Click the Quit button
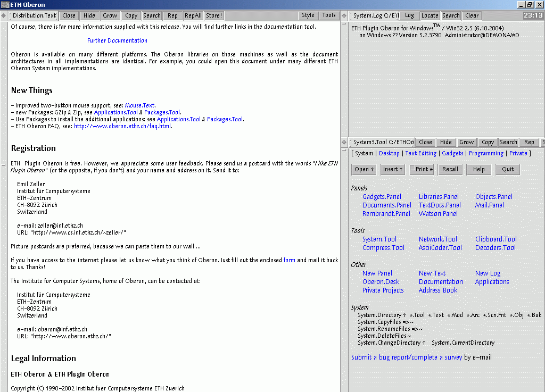 click(507, 170)
